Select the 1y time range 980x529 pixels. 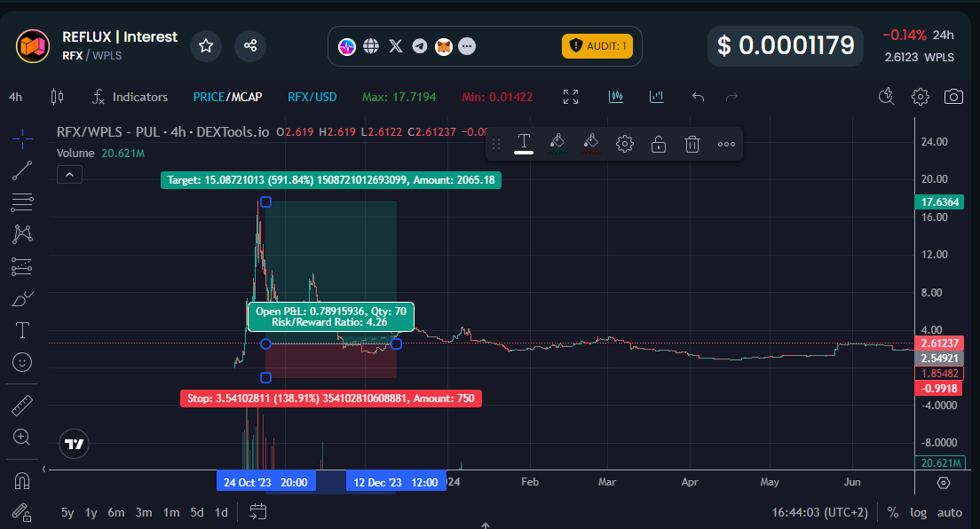tap(91, 513)
